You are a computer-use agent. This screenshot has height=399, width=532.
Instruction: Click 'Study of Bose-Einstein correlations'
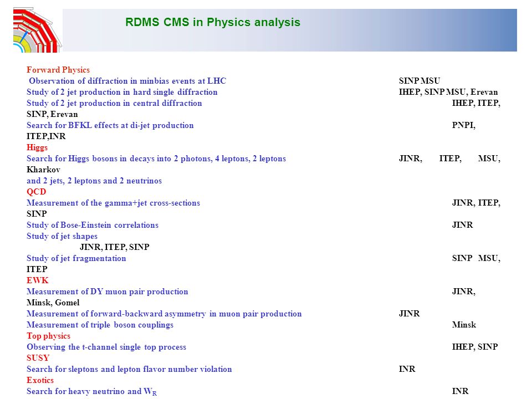(93, 226)
